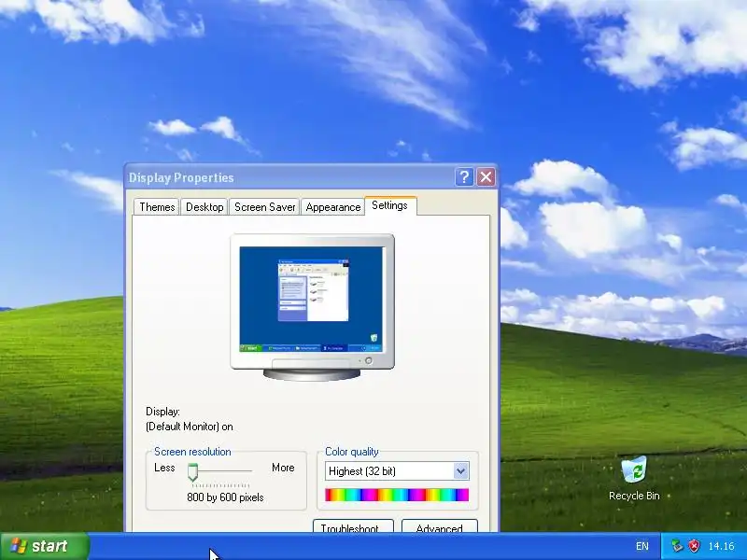Close the Display Properties dialog

click(x=486, y=177)
